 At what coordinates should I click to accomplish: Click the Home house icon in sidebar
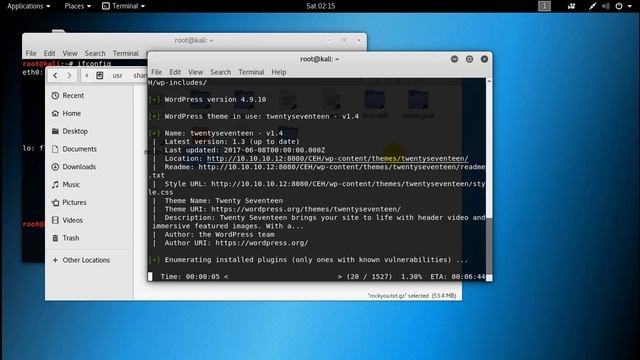[55, 113]
